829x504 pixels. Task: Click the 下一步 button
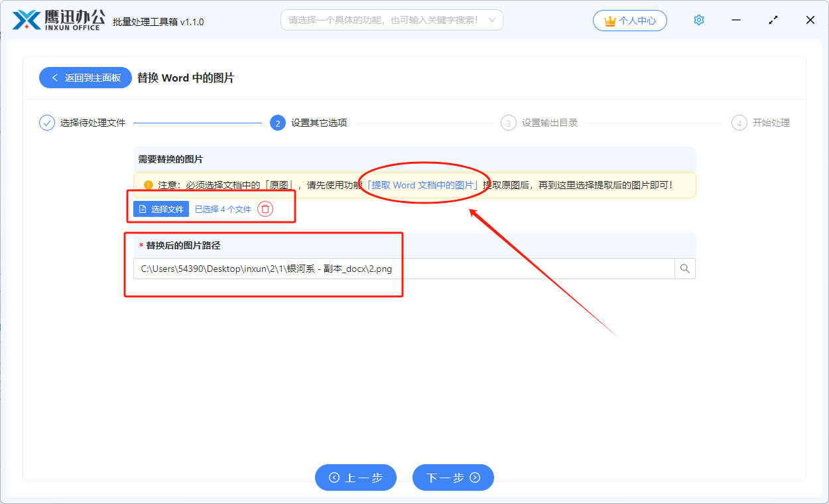tap(453, 477)
